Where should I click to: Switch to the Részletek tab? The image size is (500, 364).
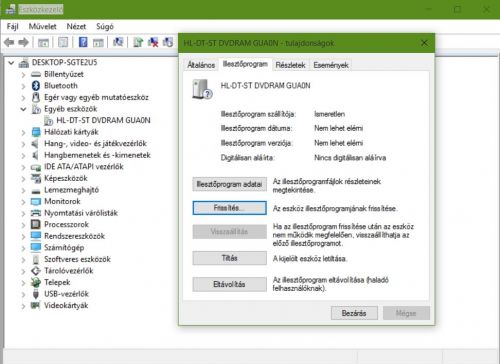tap(291, 65)
